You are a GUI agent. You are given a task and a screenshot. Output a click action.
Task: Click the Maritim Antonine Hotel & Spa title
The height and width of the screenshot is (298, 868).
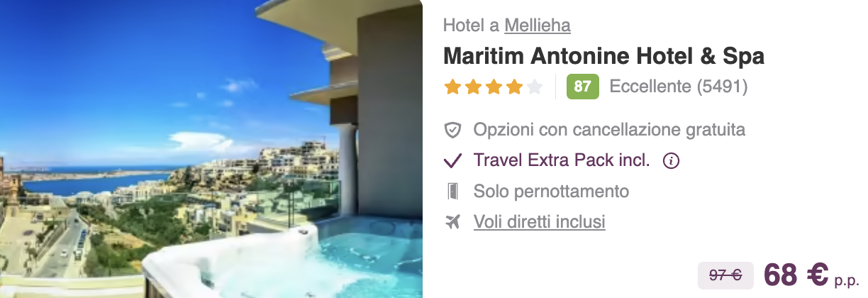(603, 56)
